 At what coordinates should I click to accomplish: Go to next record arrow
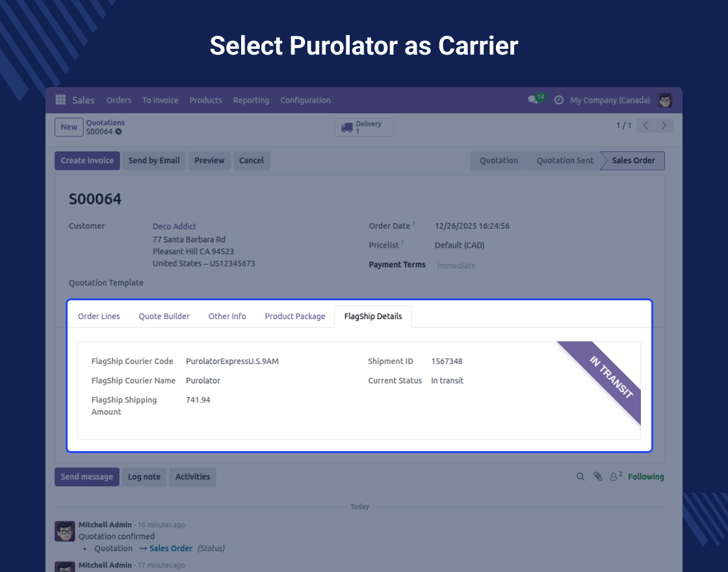coord(664,125)
